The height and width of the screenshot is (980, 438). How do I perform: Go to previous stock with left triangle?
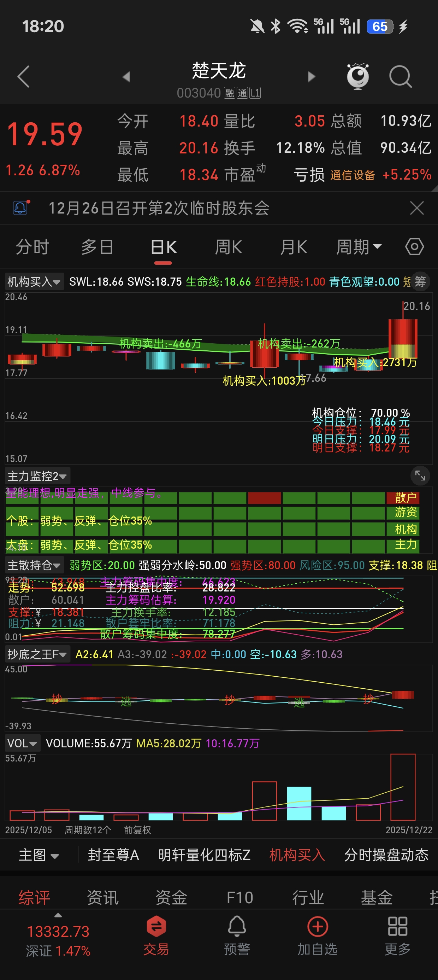(126, 77)
